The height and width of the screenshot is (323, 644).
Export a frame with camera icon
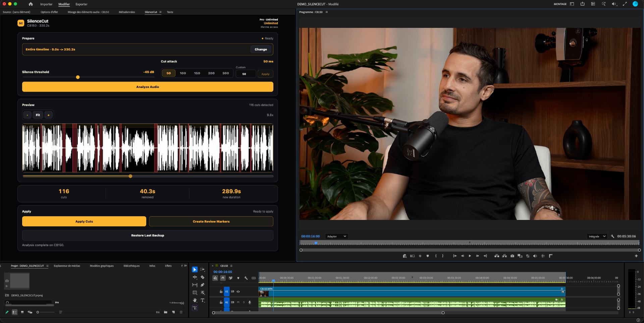pos(512,256)
